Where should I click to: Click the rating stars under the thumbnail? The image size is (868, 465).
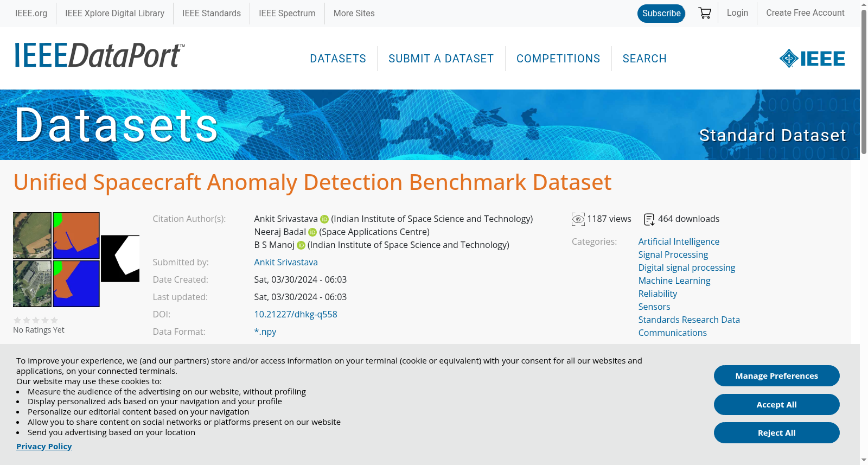[x=36, y=320]
